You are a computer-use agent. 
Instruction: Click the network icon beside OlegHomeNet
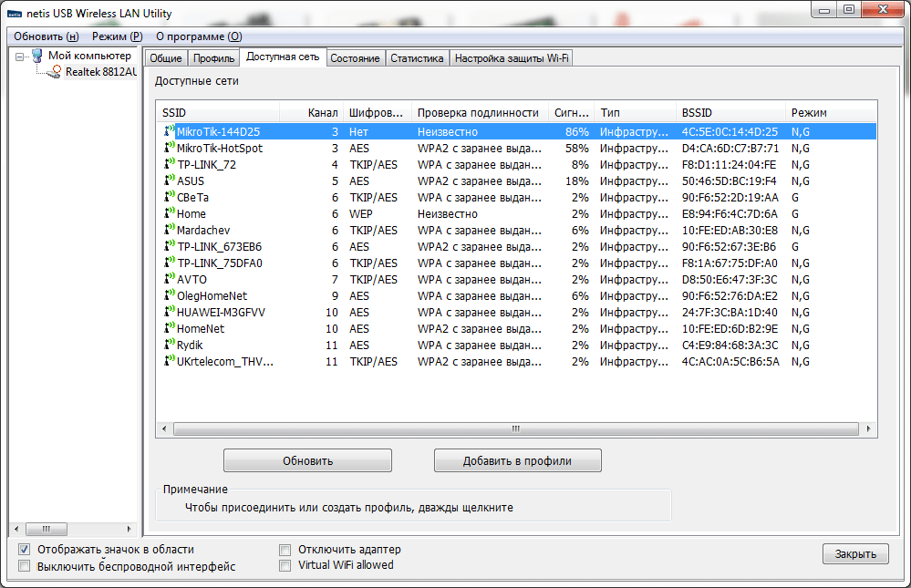(169, 296)
